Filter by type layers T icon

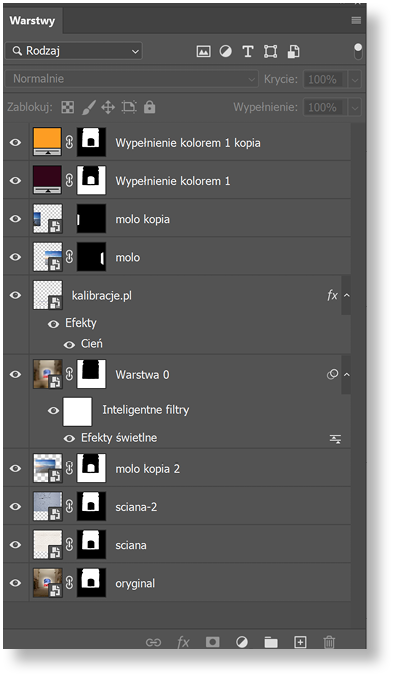tap(248, 52)
